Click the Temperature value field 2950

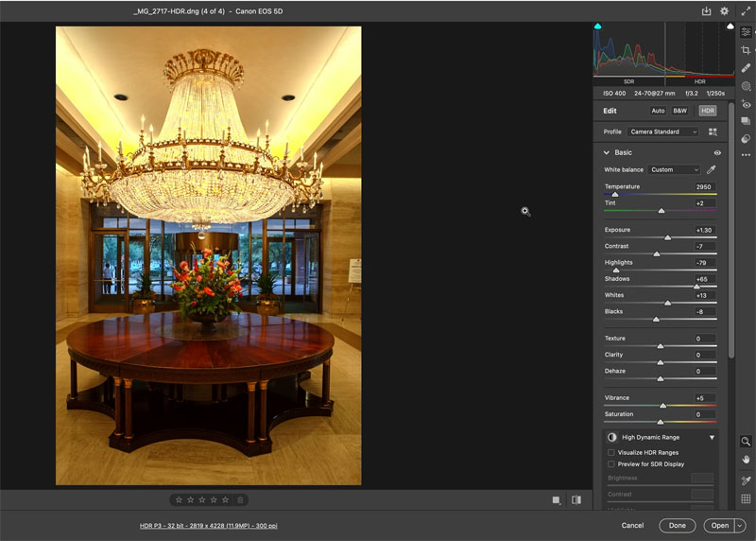click(x=703, y=186)
